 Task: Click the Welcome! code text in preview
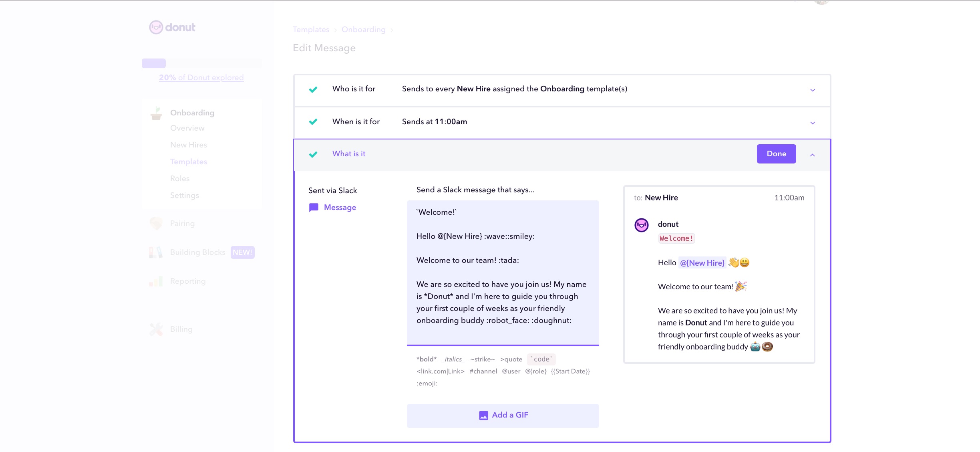click(x=676, y=238)
